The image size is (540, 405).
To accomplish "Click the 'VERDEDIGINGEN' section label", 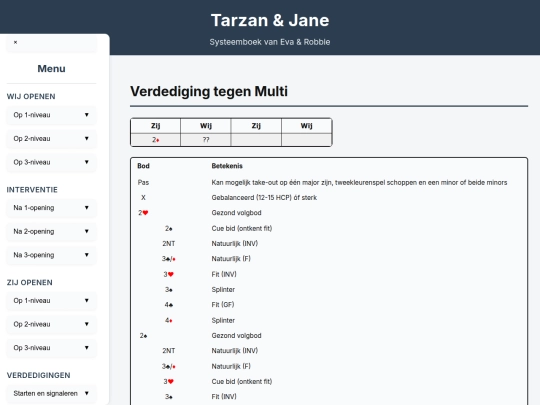I will click(x=39, y=375).
